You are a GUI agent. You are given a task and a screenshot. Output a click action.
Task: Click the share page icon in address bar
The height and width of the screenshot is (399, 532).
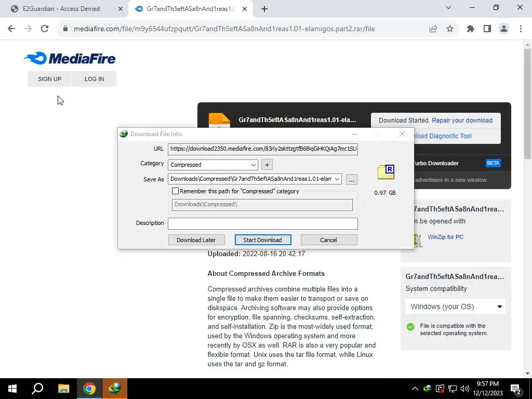point(433,29)
